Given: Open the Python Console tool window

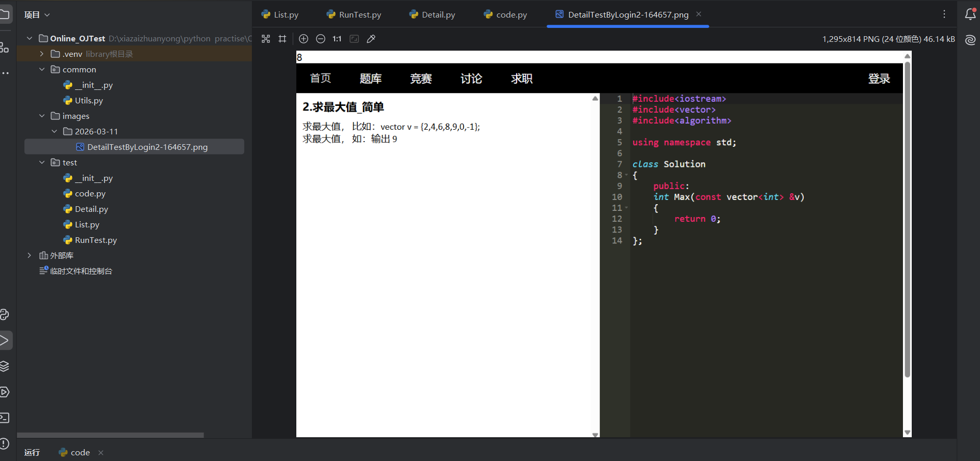Looking at the screenshot, I should click(x=5, y=314).
